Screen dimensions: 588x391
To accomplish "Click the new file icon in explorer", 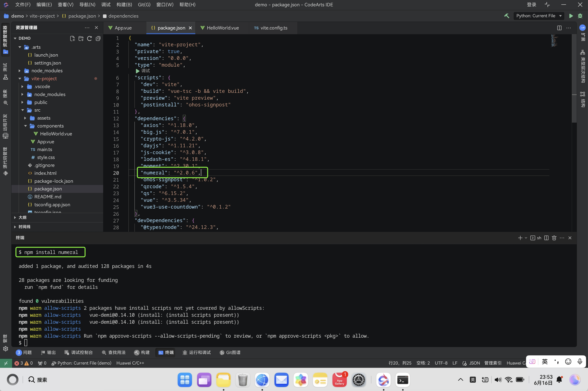I will (x=72, y=38).
